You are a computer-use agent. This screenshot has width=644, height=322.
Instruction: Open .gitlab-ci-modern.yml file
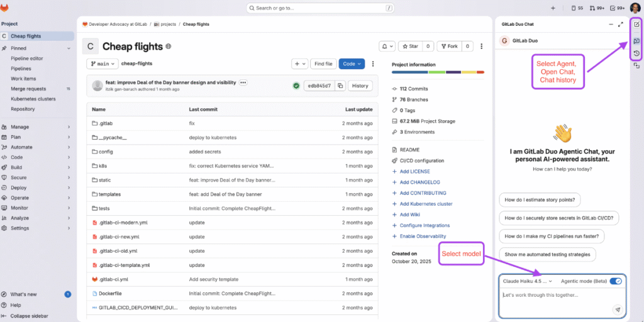pos(123,223)
